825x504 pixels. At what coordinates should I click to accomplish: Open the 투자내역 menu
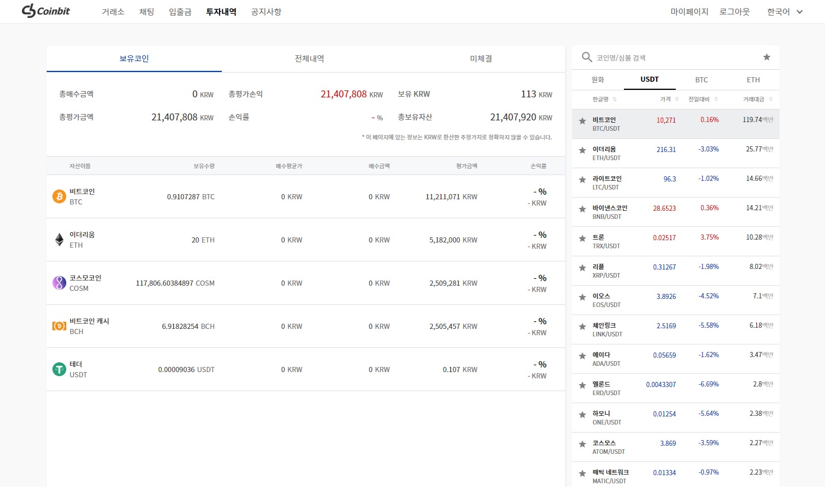point(221,12)
